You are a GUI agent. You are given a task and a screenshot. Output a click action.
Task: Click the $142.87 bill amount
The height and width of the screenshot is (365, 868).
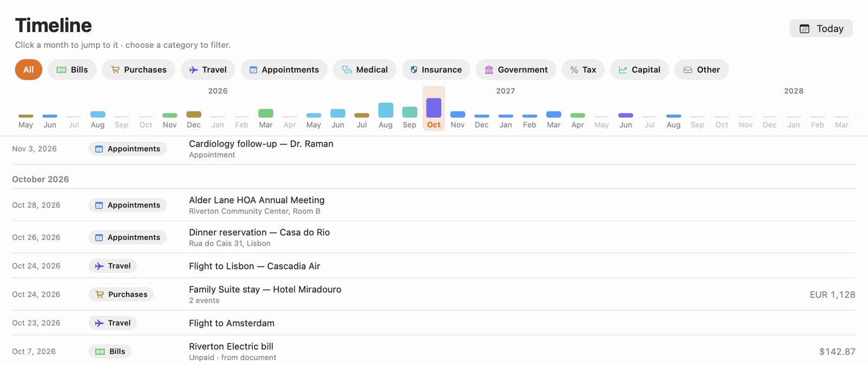[837, 351]
